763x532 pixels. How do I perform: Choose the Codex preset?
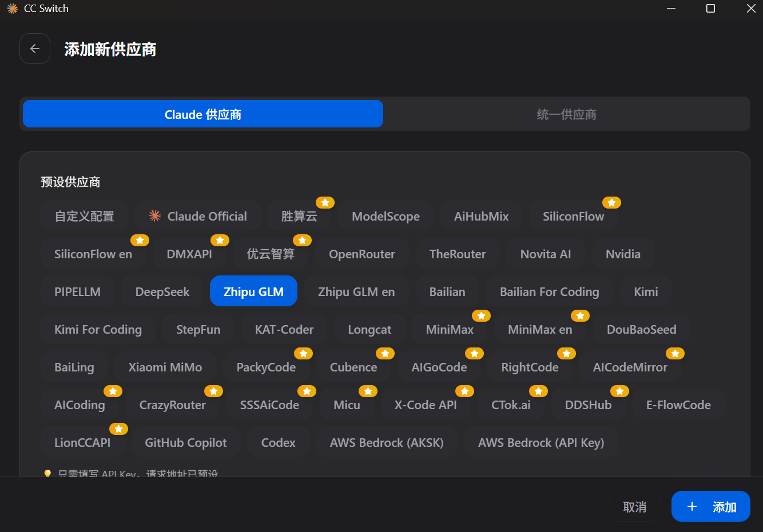[x=278, y=442]
